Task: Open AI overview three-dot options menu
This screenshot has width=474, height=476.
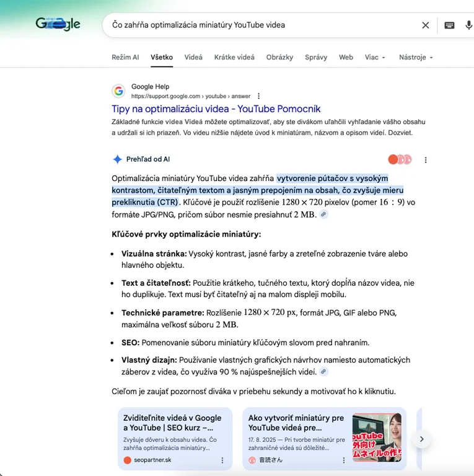Action: 426,160
